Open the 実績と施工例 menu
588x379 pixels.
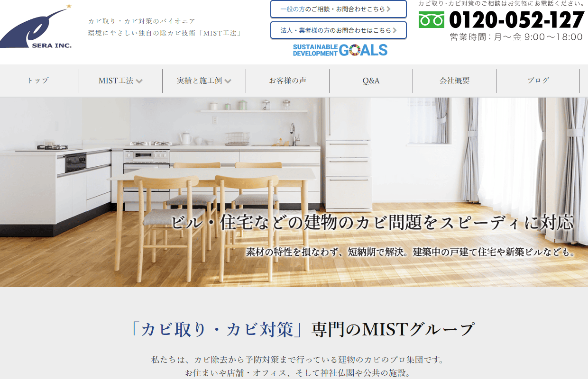[x=204, y=81]
